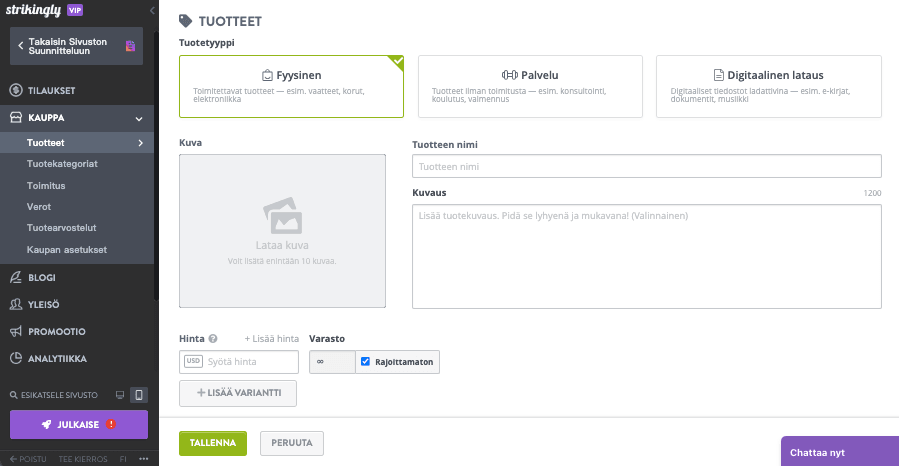
Task: Toggle the Rajoittamaton stock checkbox
Action: [x=366, y=362]
